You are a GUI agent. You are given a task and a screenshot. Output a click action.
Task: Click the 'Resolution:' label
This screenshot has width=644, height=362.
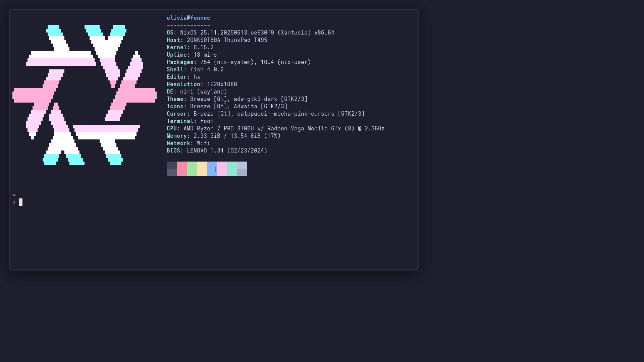point(185,84)
